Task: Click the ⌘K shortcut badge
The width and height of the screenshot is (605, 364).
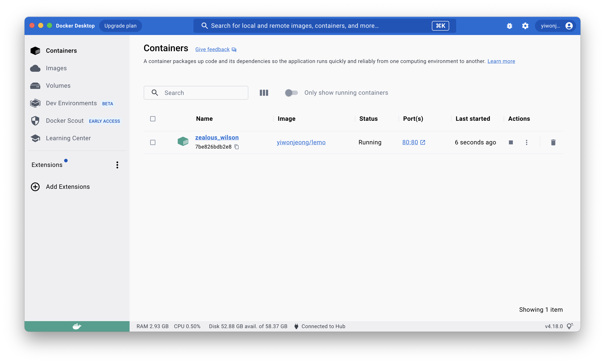Action: (440, 26)
